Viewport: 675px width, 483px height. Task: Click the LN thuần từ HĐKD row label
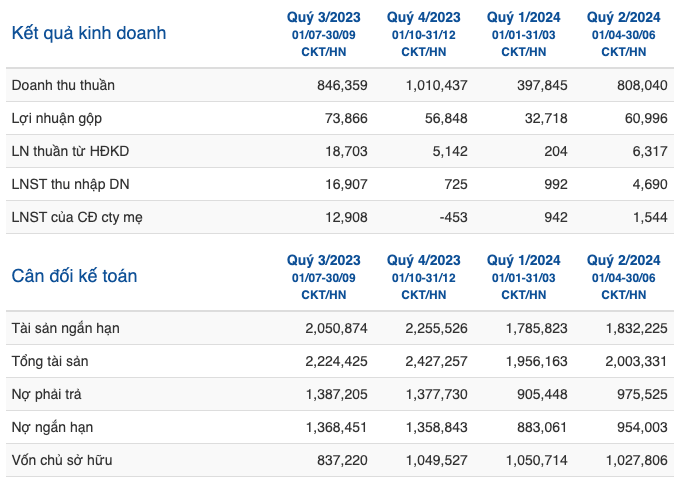[x=70, y=152]
